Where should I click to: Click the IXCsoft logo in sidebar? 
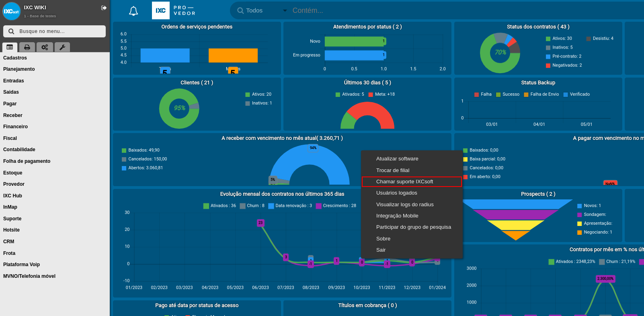coord(11,11)
